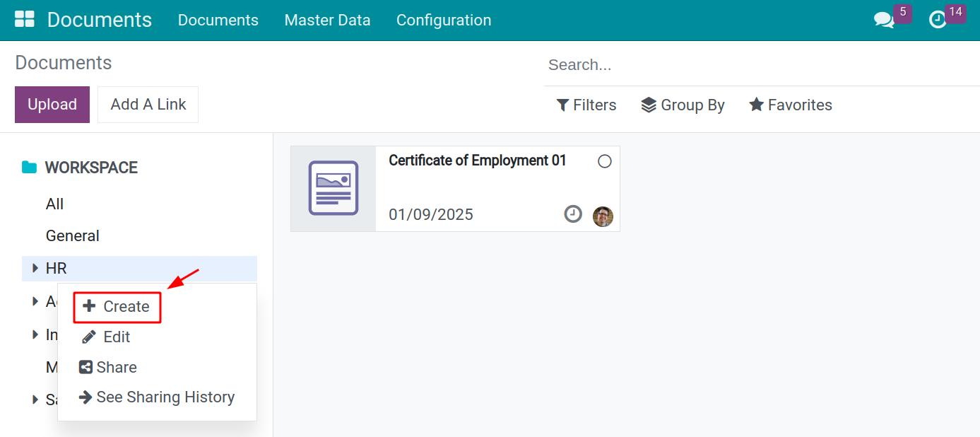Viewport: 980px width, 437px height.
Task: Click the WORKSPACE section header
Action: point(91,168)
